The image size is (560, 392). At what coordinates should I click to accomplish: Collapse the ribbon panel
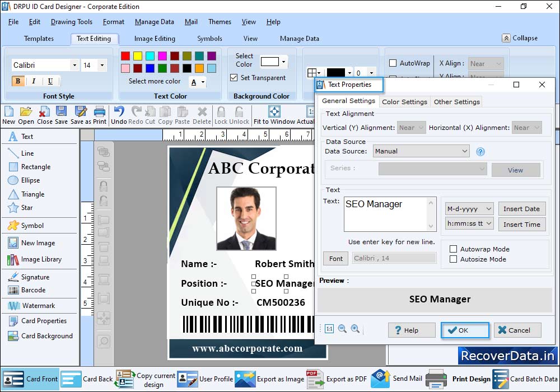(x=520, y=38)
